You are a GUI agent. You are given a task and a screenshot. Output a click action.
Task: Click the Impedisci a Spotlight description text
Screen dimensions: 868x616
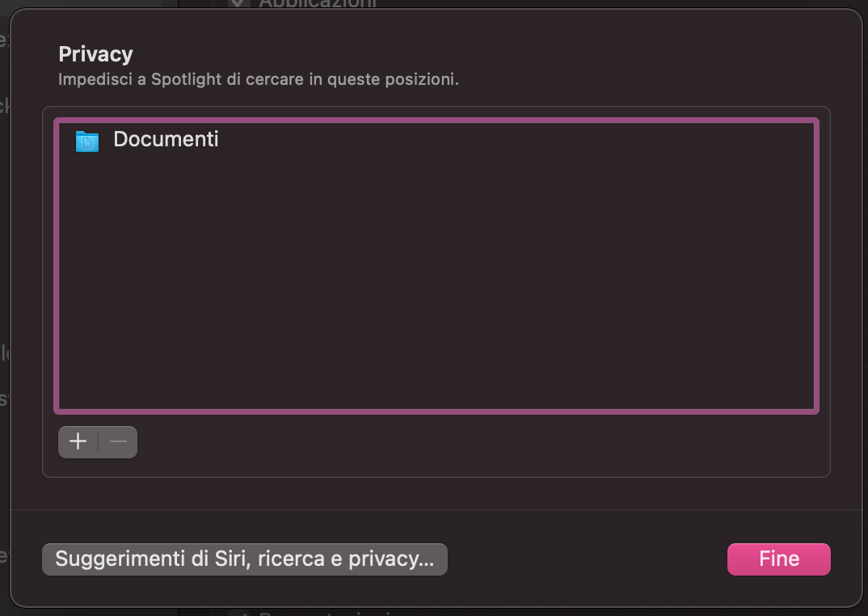coord(259,80)
